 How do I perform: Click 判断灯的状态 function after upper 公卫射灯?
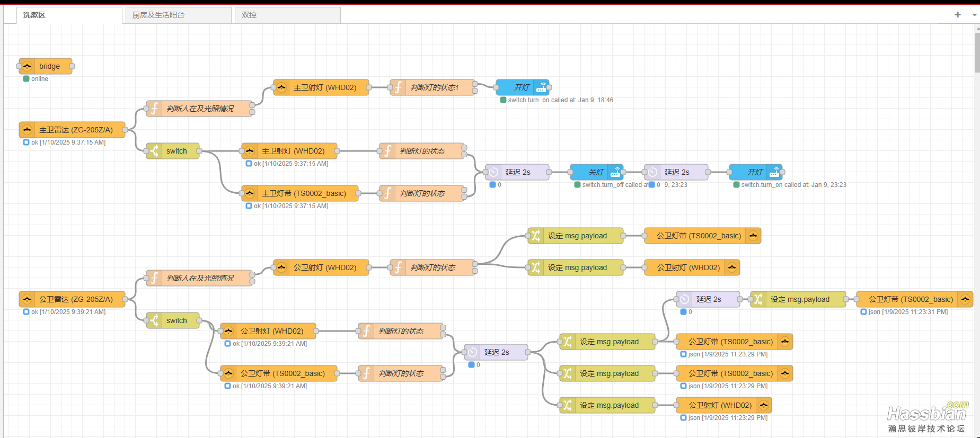pos(432,267)
